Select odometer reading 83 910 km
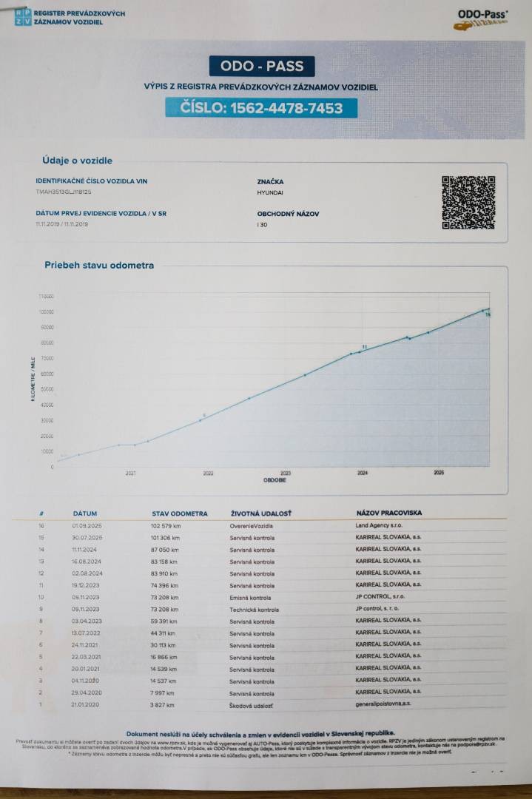The width and height of the screenshot is (532, 799). tap(164, 574)
